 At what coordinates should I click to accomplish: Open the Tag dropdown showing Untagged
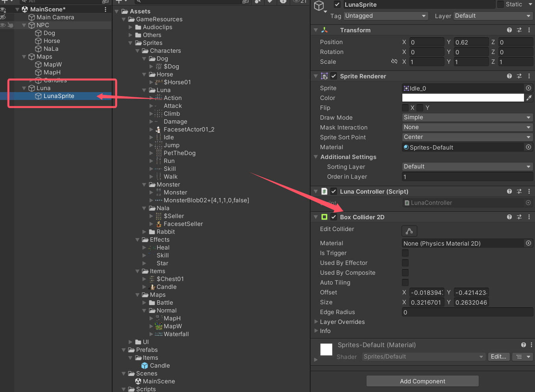(x=385, y=16)
